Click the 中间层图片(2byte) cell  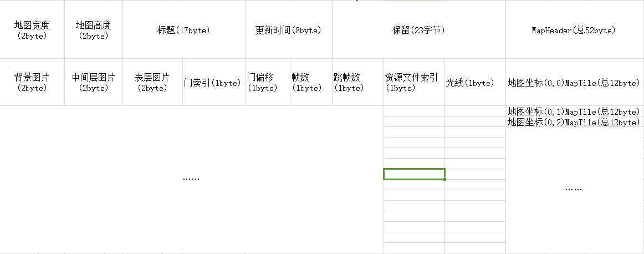94,82
